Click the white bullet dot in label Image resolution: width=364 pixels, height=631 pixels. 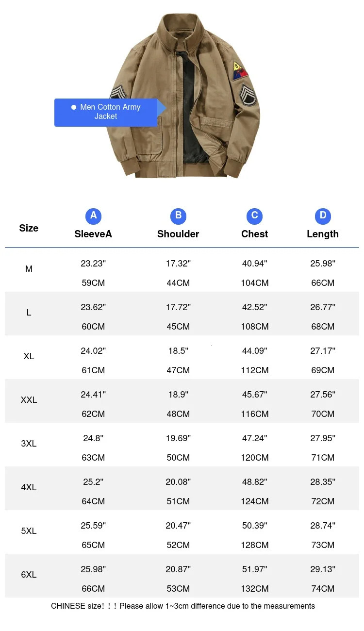coord(74,107)
